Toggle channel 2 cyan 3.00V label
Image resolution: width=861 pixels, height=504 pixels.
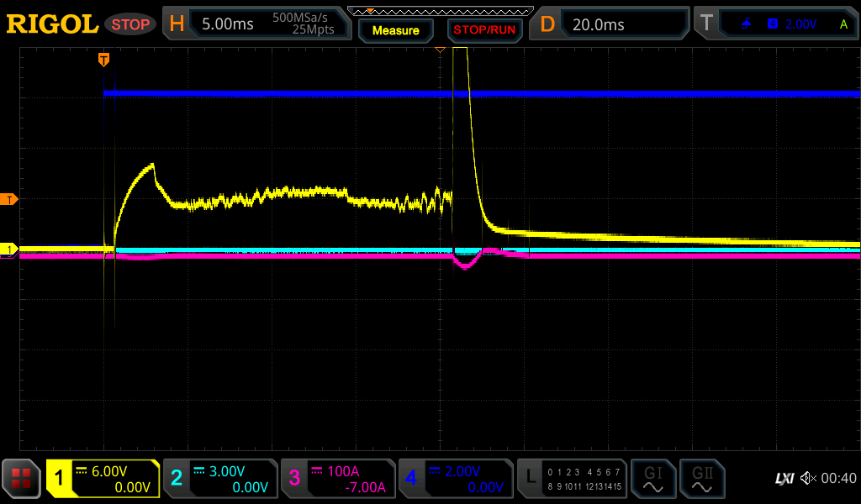coord(220,479)
